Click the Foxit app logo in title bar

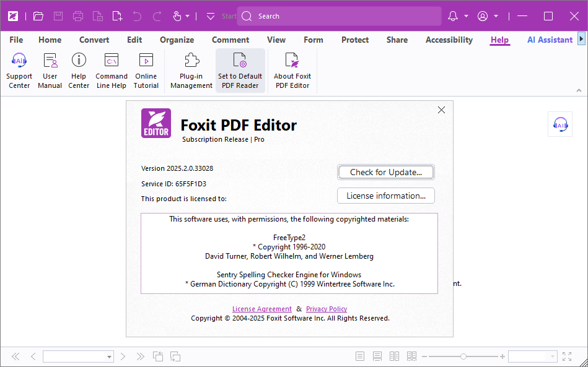click(13, 16)
